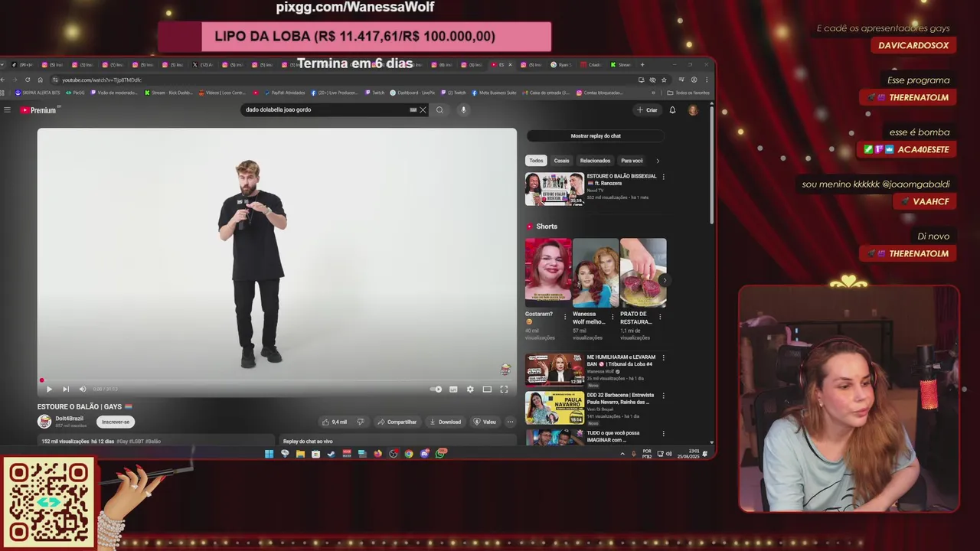Screen dimensions: 980x551
Task: Open options for Gostaram? short
Action: tap(565, 315)
